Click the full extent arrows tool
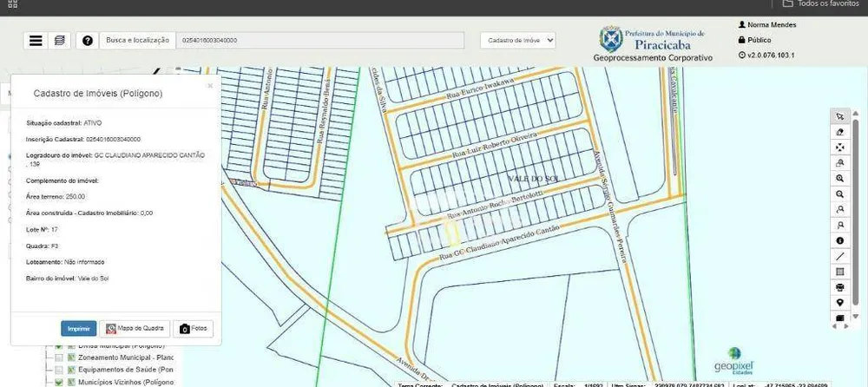868x387 pixels. coord(839,148)
